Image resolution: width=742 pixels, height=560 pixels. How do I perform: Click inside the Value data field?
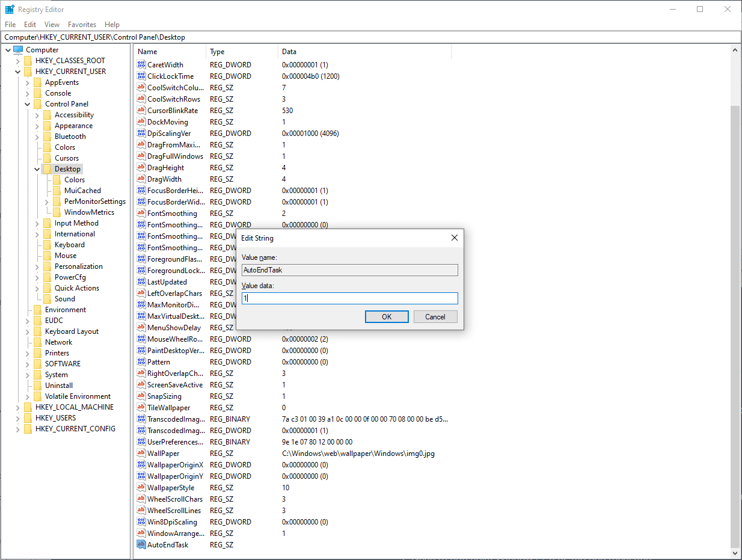349,298
